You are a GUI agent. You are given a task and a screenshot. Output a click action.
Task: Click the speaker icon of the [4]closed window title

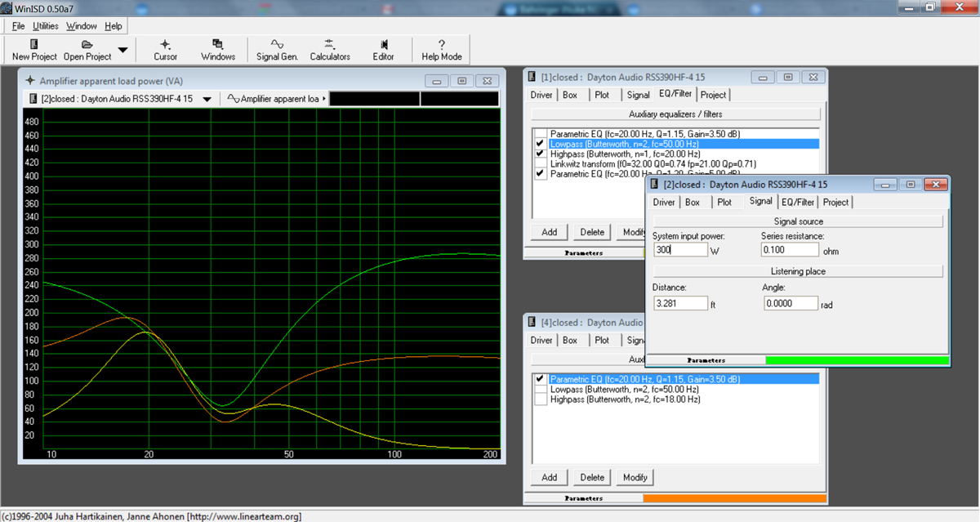(533, 323)
